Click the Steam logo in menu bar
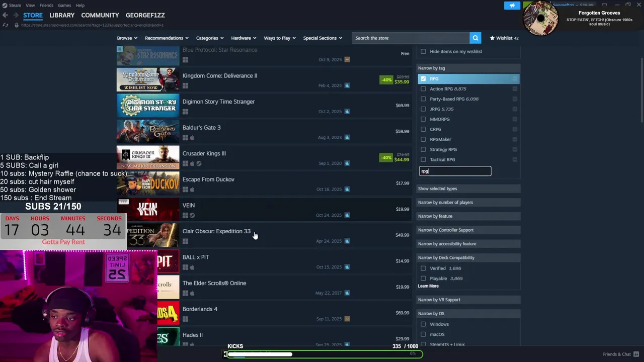 5,5
